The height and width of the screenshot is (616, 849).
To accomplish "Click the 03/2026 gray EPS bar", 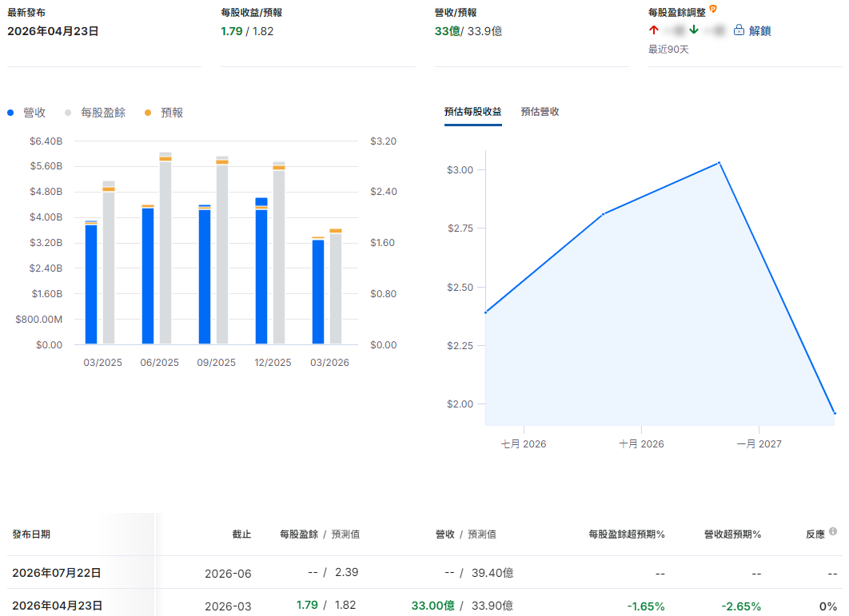I will tap(336, 288).
